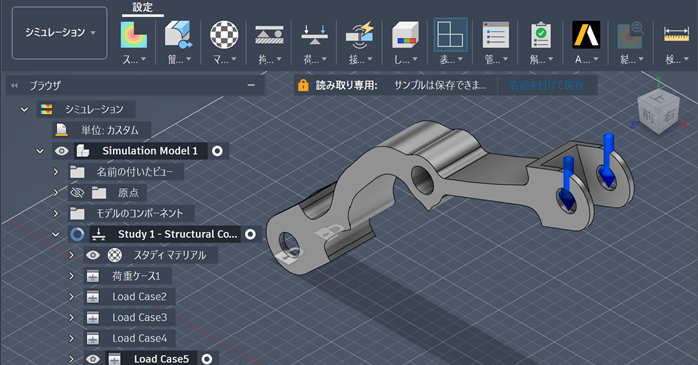Collapse the browser panel with double-arrow
The width and height of the screenshot is (698, 365).
click(x=15, y=85)
